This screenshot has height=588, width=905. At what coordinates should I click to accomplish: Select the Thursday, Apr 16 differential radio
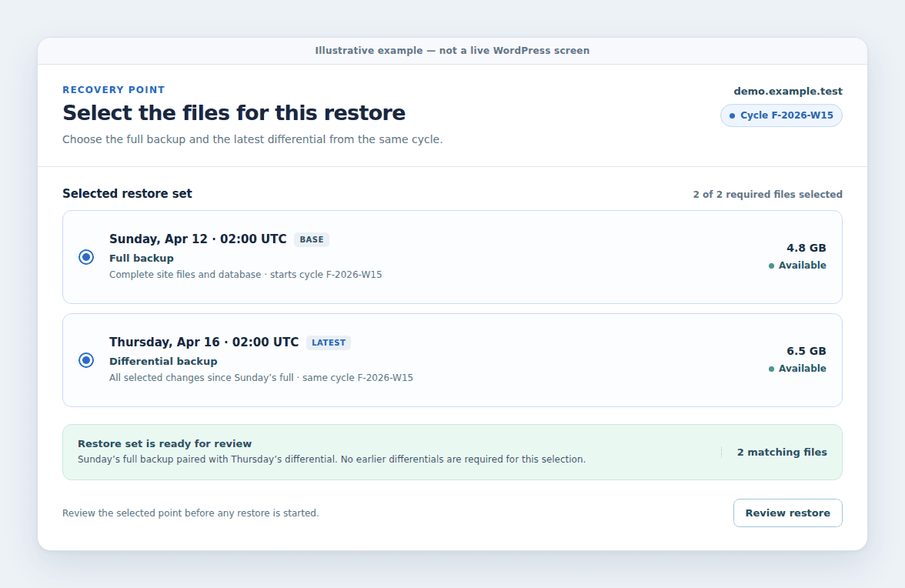pos(86,360)
